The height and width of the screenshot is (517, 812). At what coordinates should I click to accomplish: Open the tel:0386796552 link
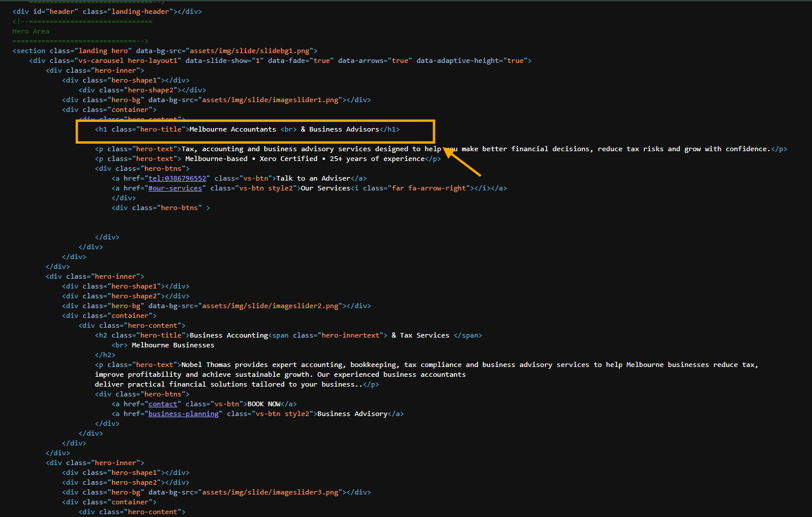[x=177, y=178]
